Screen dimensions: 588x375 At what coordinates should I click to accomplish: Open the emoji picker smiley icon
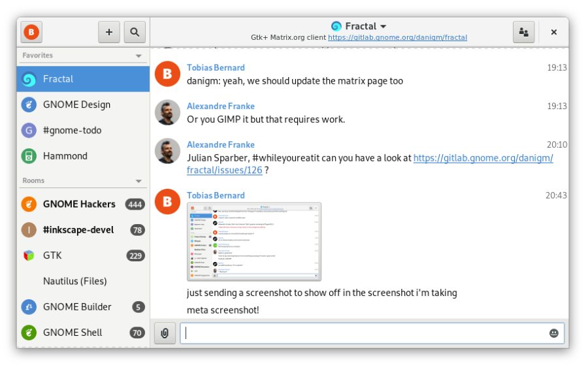coord(553,333)
